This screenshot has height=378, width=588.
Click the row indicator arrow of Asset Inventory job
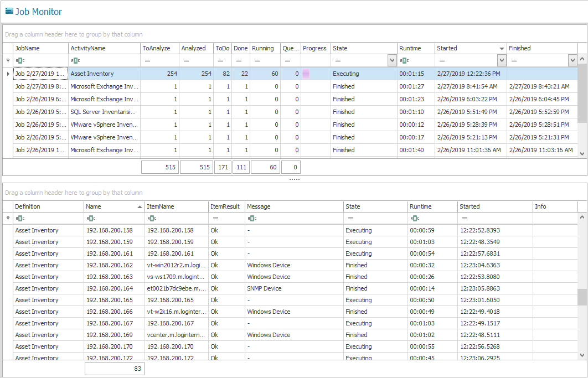8,74
